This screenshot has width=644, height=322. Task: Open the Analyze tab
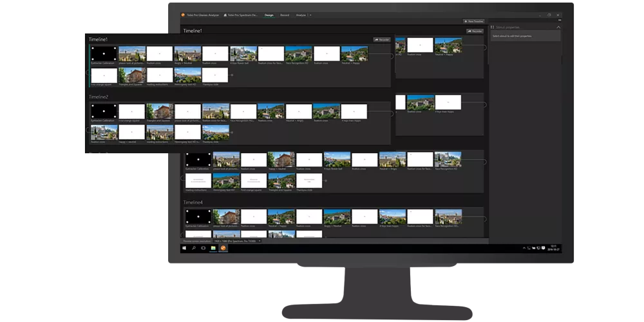pyautogui.click(x=301, y=15)
